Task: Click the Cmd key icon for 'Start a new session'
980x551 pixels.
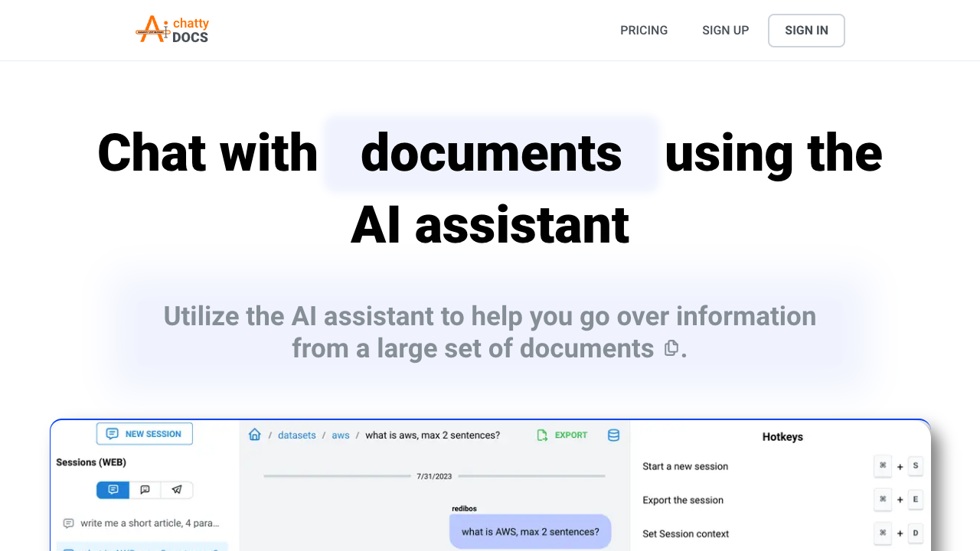Action: (883, 466)
